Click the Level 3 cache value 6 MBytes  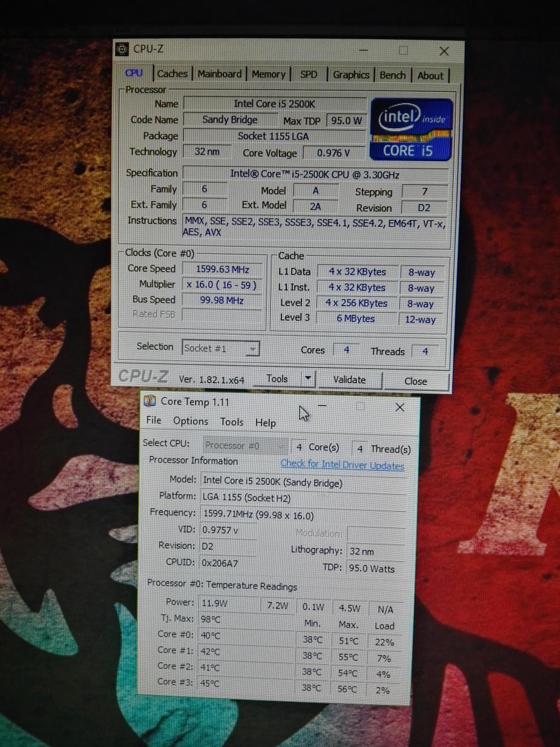point(356,318)
